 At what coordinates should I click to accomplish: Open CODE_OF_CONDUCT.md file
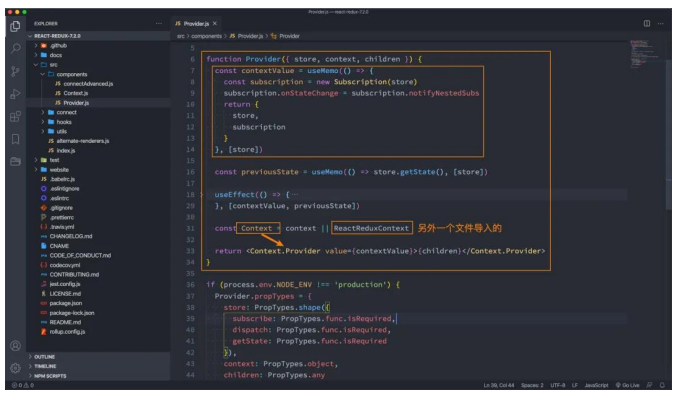tap(80, 255)
